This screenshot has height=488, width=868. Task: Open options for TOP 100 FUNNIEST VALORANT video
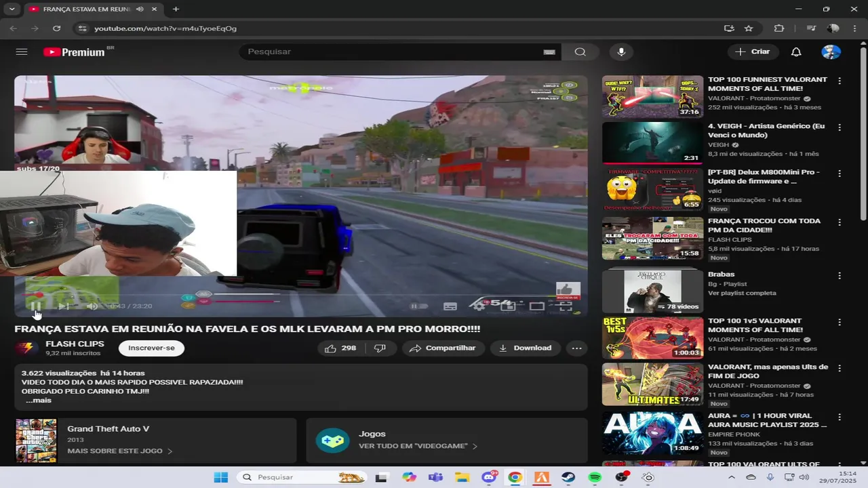coord(840,81)
